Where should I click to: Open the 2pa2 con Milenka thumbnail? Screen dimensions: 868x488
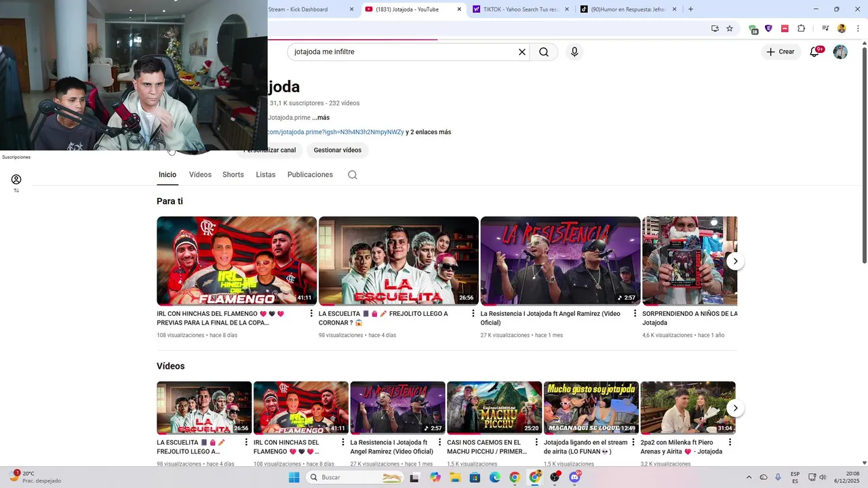pyautogui.click(x=688, y=408)
